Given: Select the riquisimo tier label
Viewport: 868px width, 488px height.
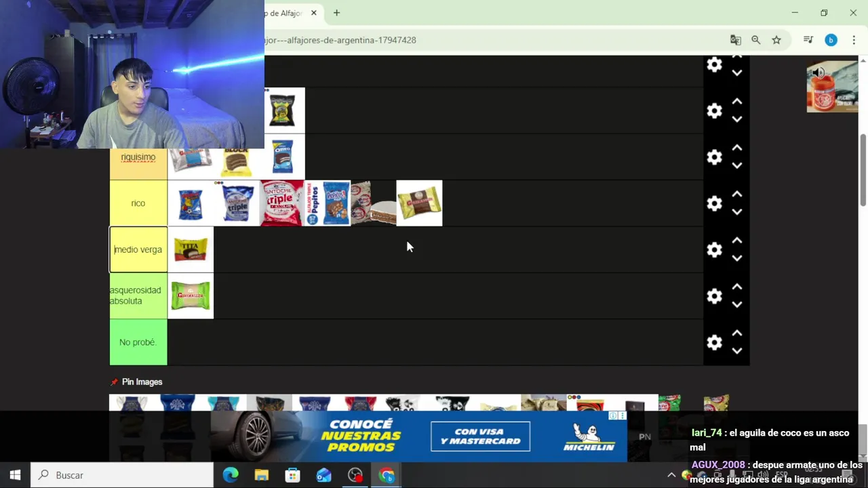Looking at the screenshot, I should [138, 157].
